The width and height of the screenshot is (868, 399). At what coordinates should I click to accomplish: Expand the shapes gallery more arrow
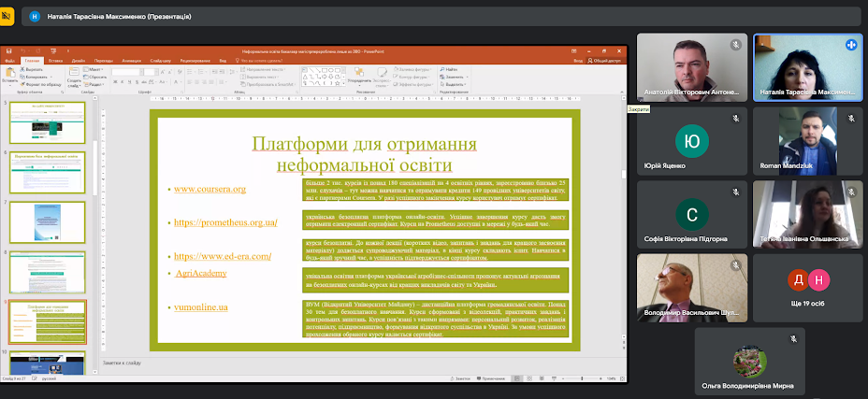point(344,83)
